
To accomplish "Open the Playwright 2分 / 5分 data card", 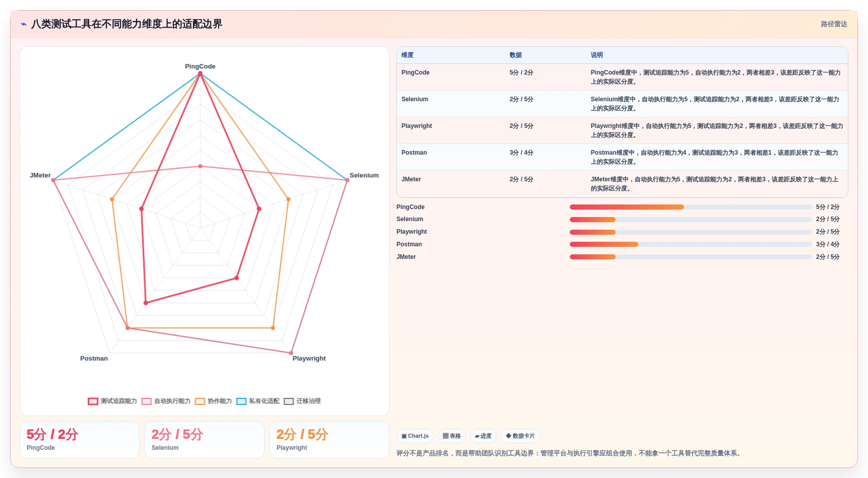I will point(329,440).
